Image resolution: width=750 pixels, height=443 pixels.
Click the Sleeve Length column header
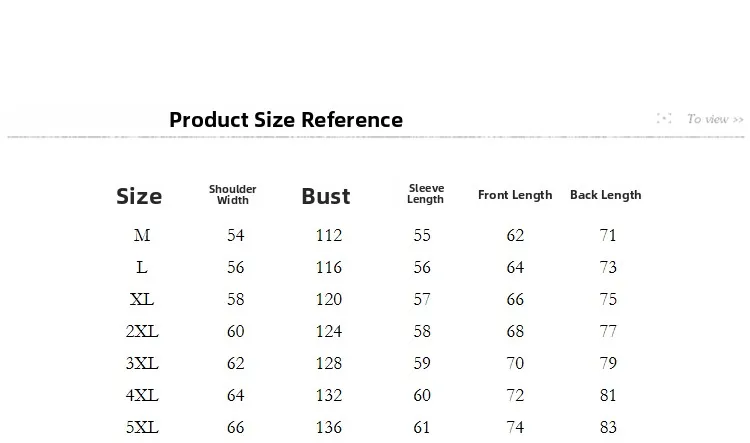pyautogui.click(x=426, y=194)
